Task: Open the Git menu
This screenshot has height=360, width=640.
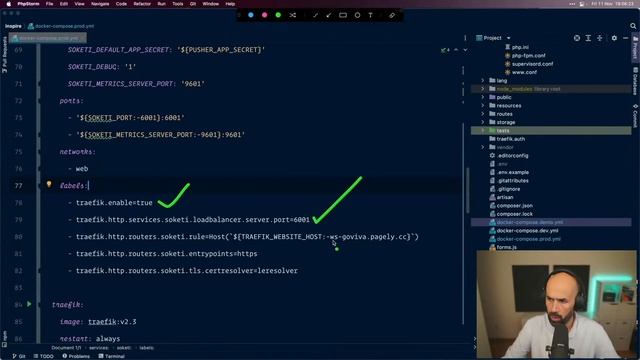Action: coord(193,4)
